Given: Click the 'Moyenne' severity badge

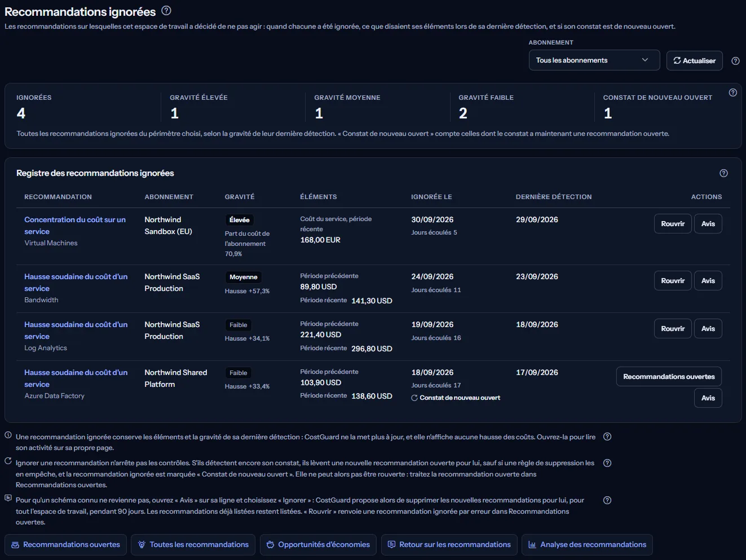Looking at the screenshot, I should pyautogui.click(x=244, y=277).
